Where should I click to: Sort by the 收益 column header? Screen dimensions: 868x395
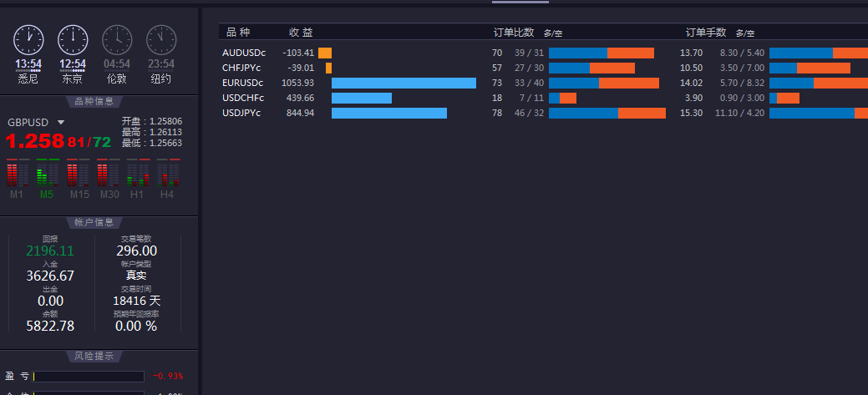(x=301, y=33)
